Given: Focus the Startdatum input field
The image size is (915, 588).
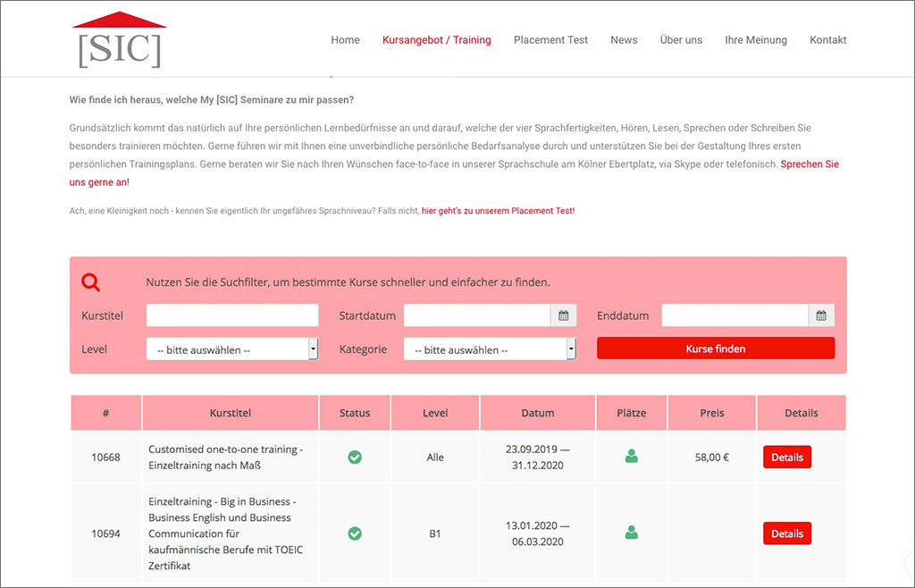Looking at the screenshot, I should click(x=477, y=315).
